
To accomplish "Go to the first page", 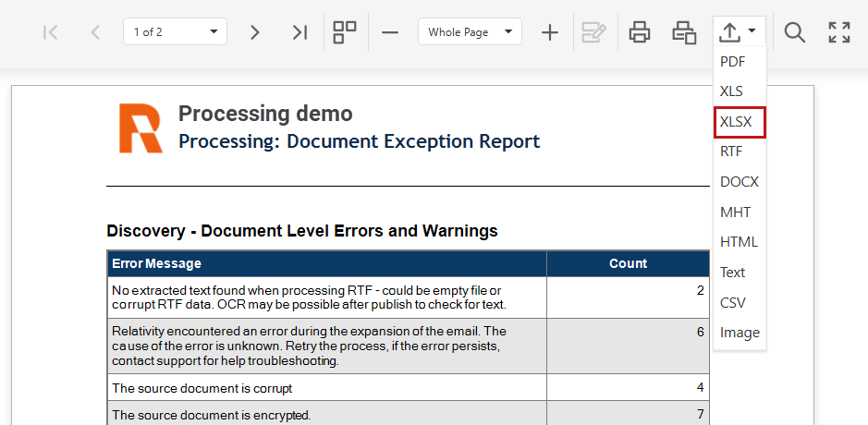I will pyautogui.click(x=50, y=32).
